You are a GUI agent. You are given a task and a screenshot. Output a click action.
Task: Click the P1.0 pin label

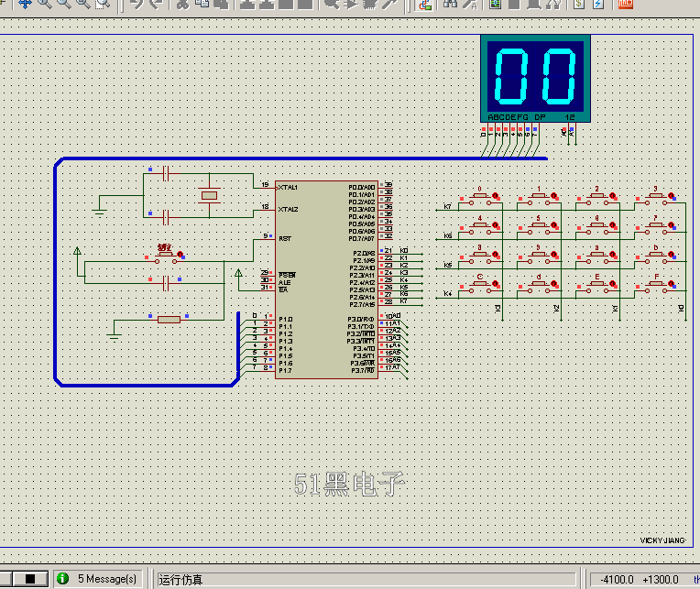coord(286,320)
